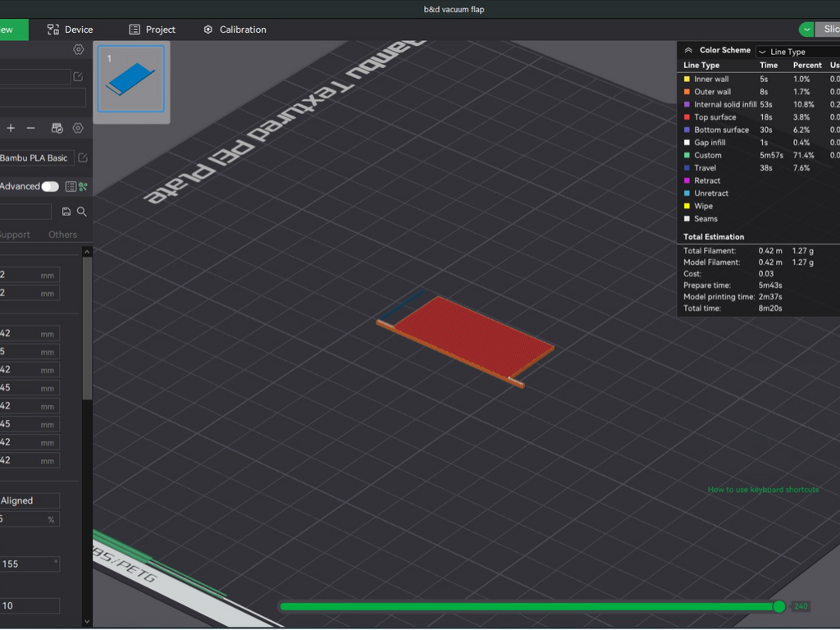The image size is (840, 630).
Task: Click the settings list view icon
Action: point(71,186)
